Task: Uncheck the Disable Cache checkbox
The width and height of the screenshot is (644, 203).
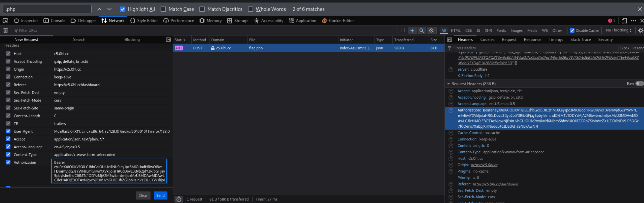Action: click(572, 30)
